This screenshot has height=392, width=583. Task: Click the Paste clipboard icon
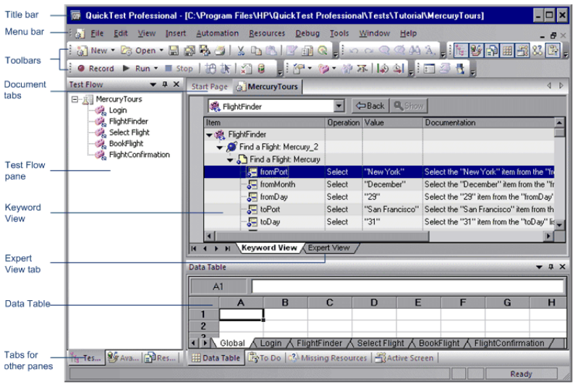[271, 50]
